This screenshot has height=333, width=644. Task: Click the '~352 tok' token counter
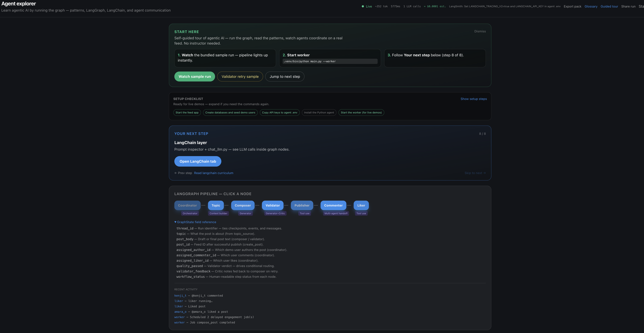381,7
